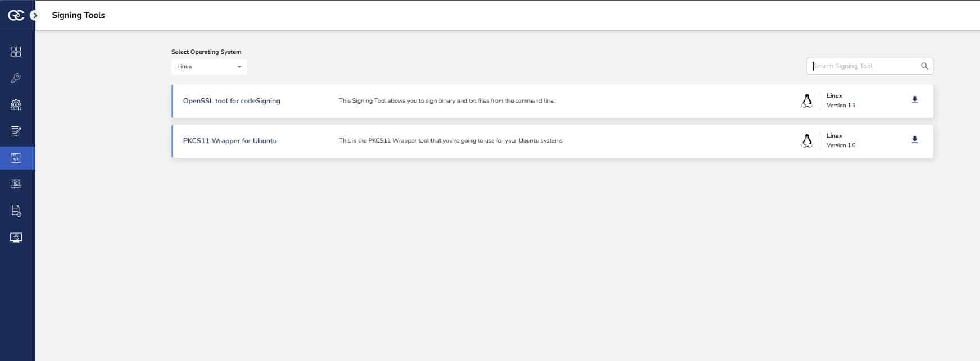Select the highlighted code window sidebar icon
980x361 pixels.
pyautogui.click(x=16, y=158)
